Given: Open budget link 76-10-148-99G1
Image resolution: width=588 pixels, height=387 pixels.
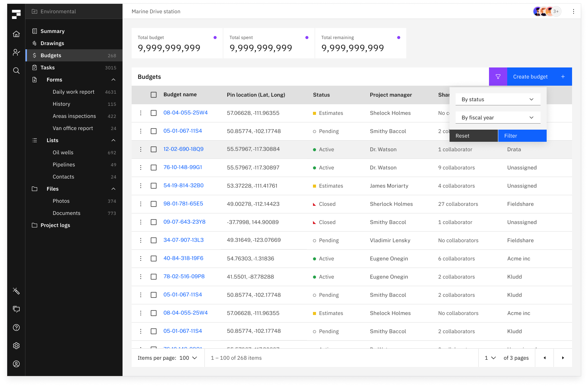Looking at the screenshot, I should (182, 167).
